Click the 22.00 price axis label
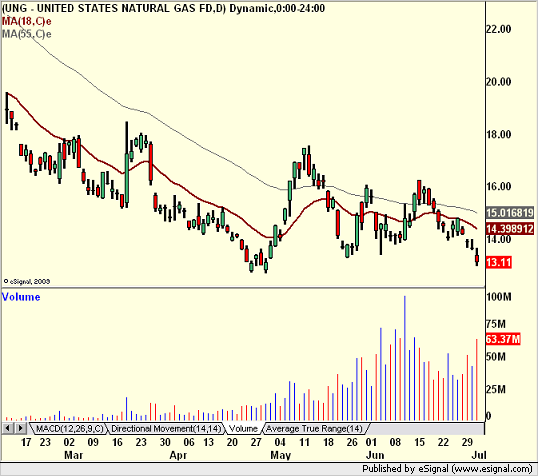 click(499, 29)
